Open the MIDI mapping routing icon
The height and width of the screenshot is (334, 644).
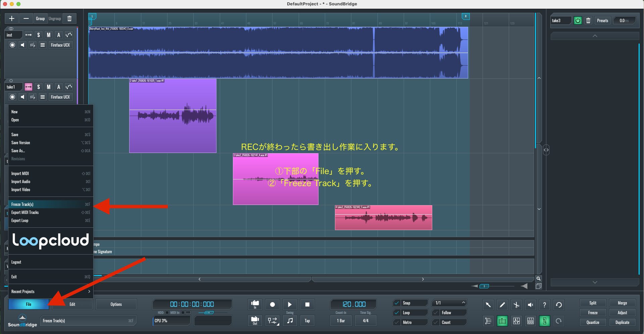tap(273, 321)
